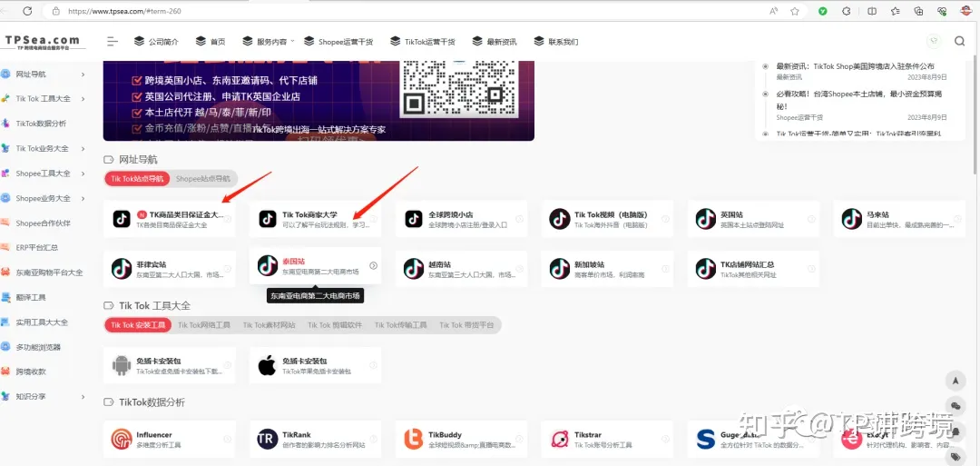Click the TikTok icon on 英国站 card
This screenshot has width=980, height=466.
[706, 218]
